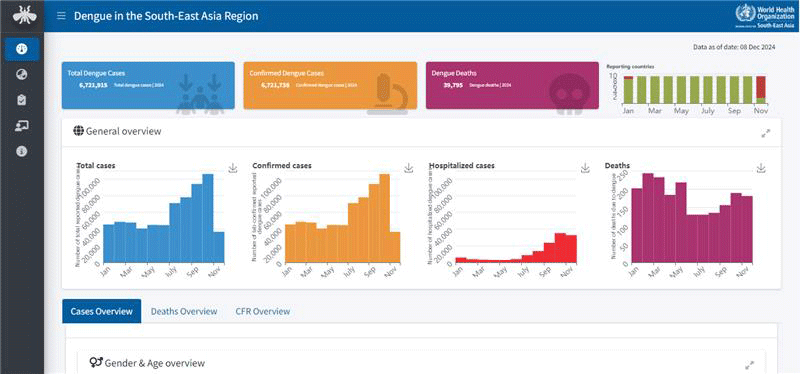Download the Deaths chart
The image size is (800, 374).
[x=761, y=168]
